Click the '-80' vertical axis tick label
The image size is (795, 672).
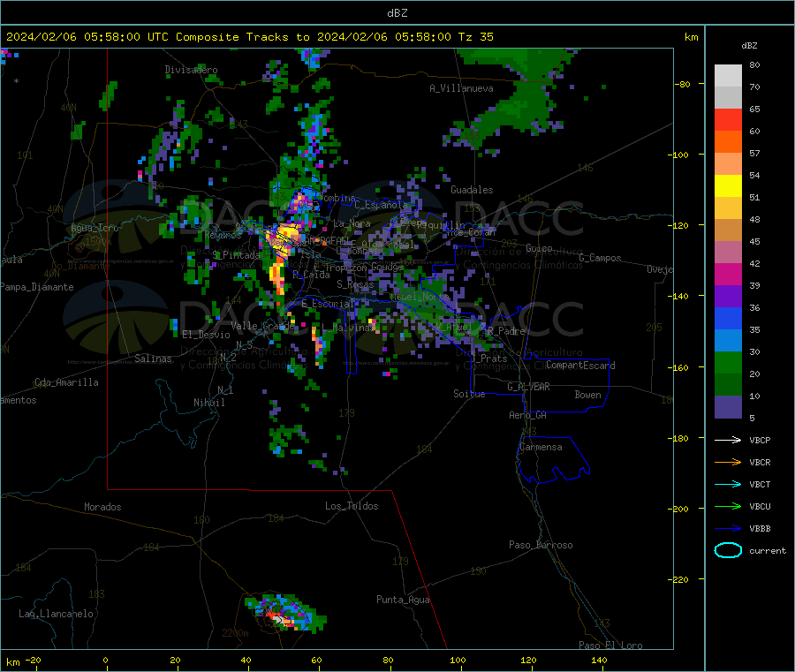coord(683,84)
